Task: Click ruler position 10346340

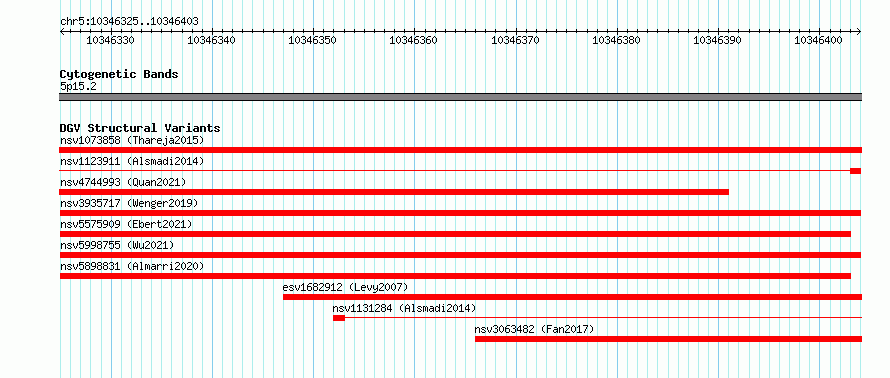Action: point(211,40)
